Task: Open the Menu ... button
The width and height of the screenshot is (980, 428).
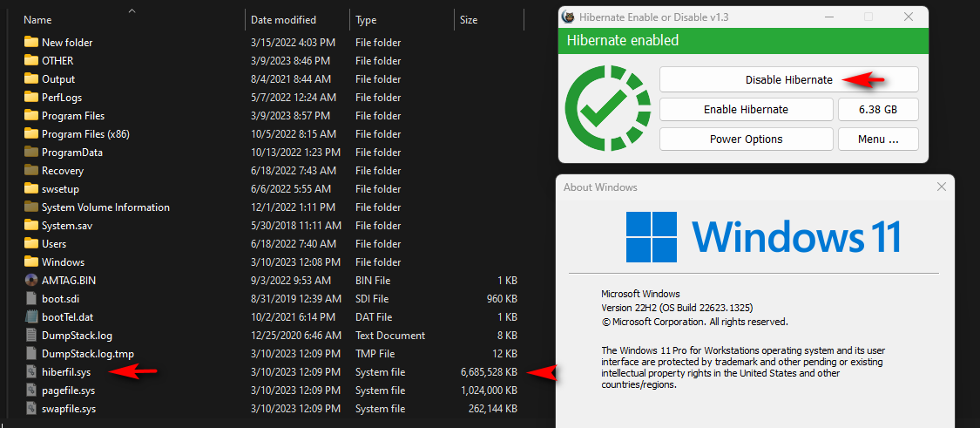Action: 878,139
